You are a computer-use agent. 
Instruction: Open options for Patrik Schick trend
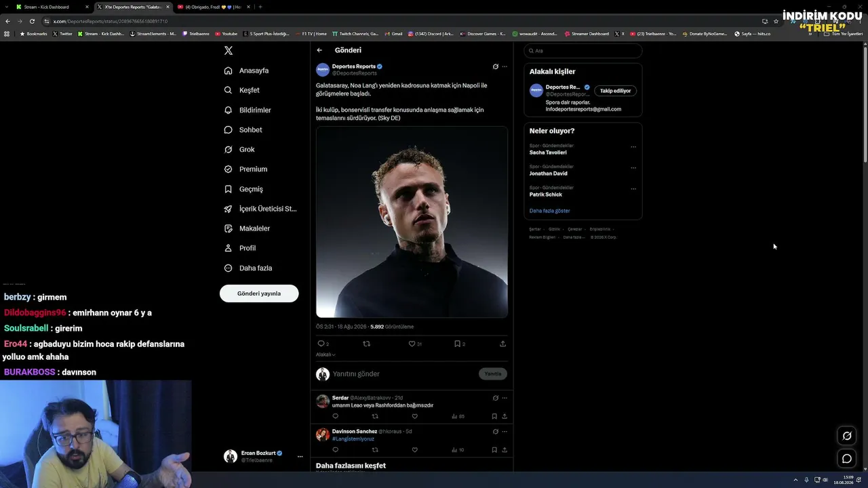633,189
